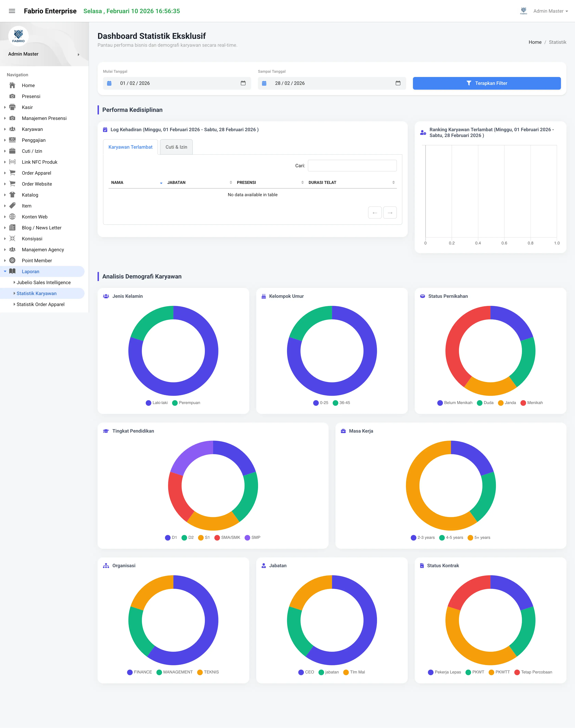This screenshot has height=728, width=575.
Task: Open the Admin Master dropdown in header
Action: 551,11
